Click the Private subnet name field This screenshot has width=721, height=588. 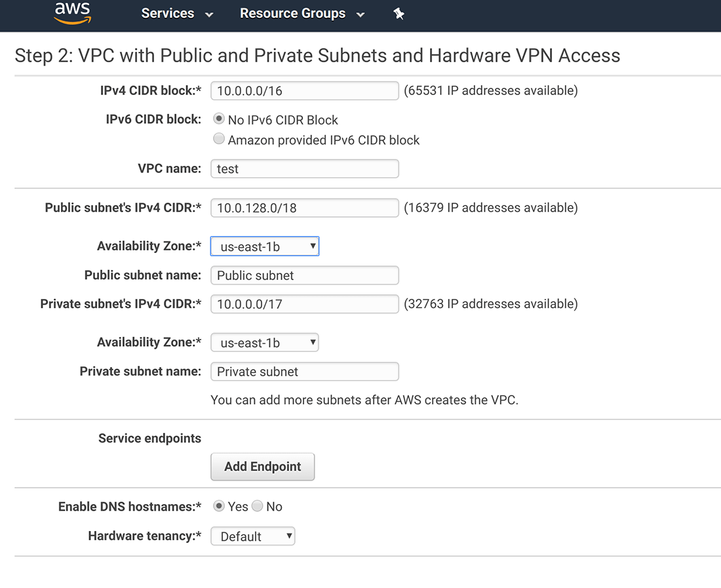(x=304, y=371)
